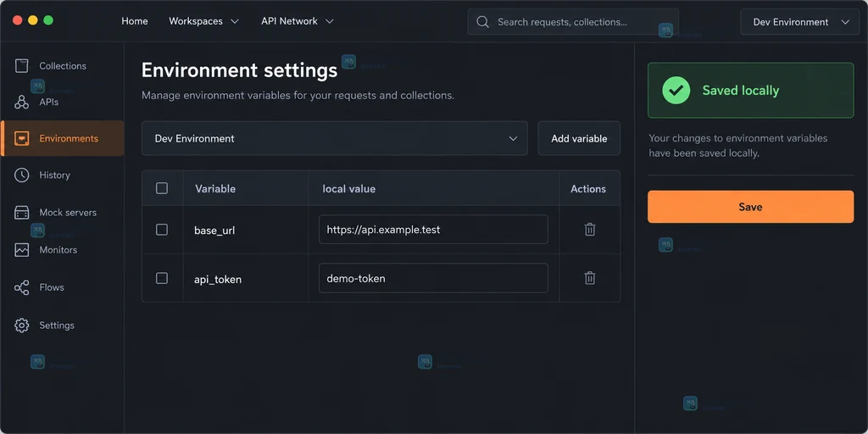
Task: Click the green Saved locally checkmark icon
Action: 676,90
